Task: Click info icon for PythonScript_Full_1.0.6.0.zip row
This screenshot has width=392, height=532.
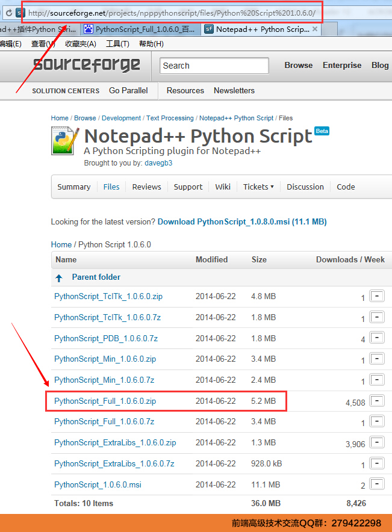Action: (377, 401)
